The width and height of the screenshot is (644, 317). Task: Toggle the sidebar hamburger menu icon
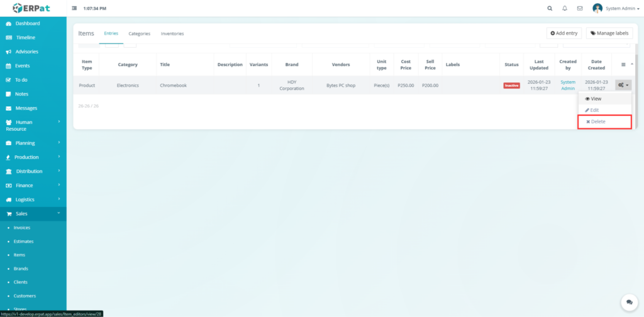click(x=75, y=8)
